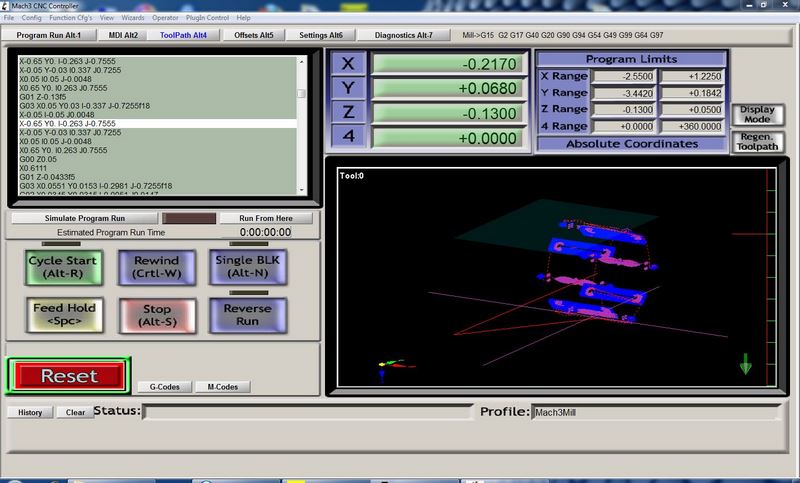
Task: Select G-code line X0.6111
Action: pos(157,168)
